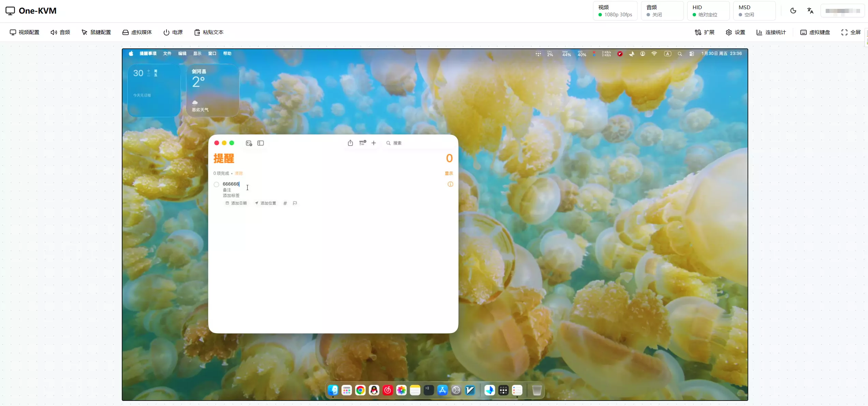
Task: Open the 编辑 menu in the macOS menu bar
Action: click(x=182, y=54)
